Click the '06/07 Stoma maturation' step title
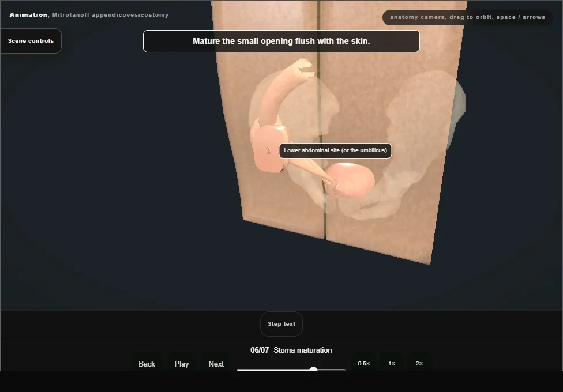563x392 pixels. point(291,350)
